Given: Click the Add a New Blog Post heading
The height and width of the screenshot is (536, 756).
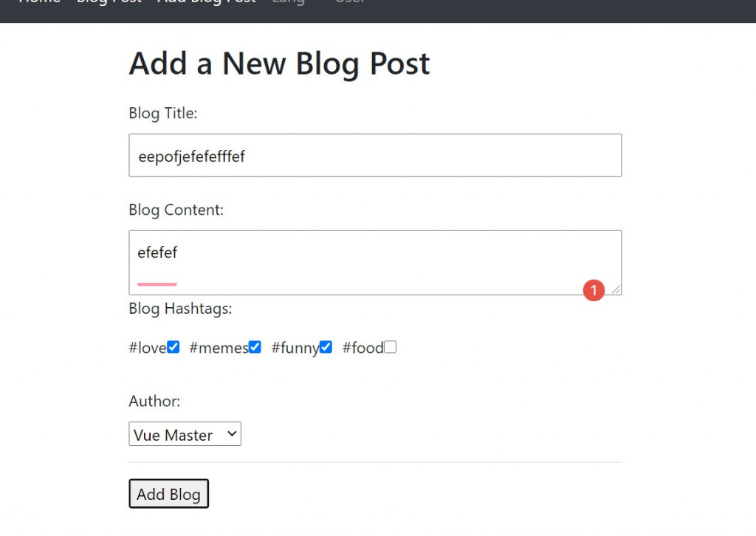Looking at the screenshot, I should (x=279, y=64).
